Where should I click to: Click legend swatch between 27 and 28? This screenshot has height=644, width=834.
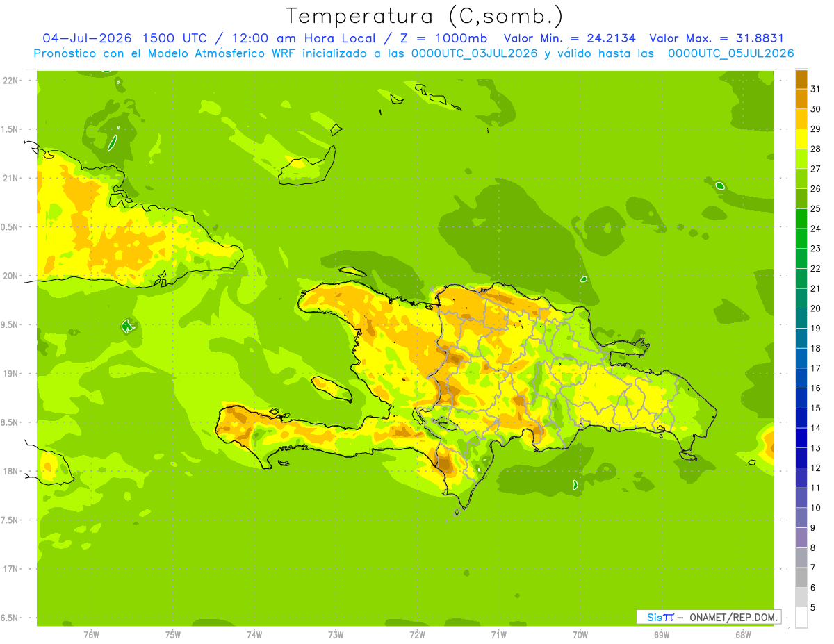pyautogui.click(x=801, y=158)
